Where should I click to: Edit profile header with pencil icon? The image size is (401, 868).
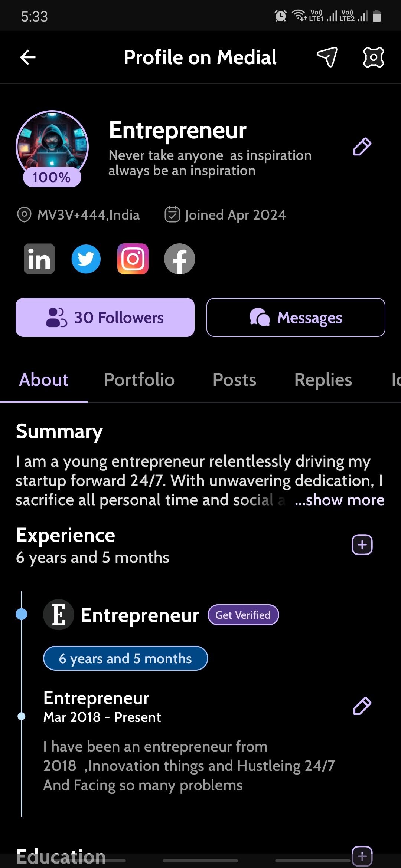point(362,147)
